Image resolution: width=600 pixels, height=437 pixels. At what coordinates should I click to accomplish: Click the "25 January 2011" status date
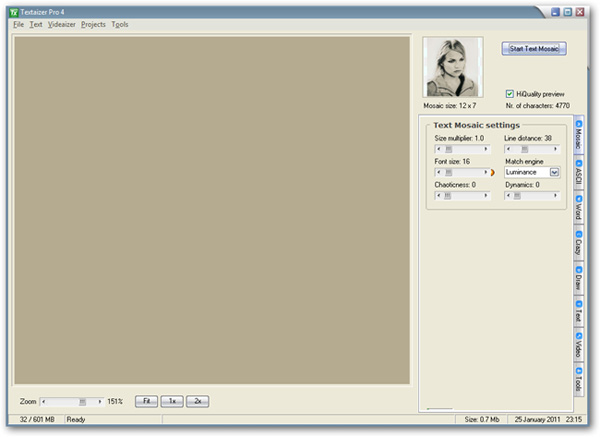coord(537,420)
